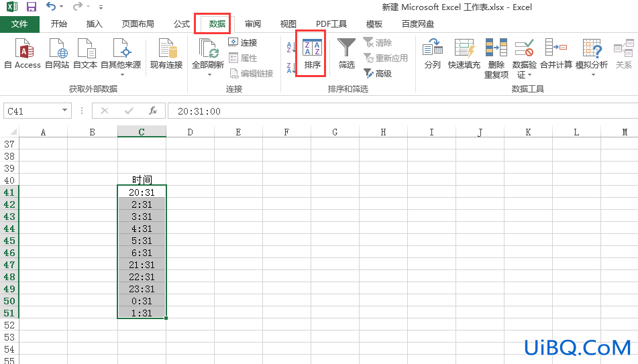Switch to the 开始 ribbon tab
This screenshot has width=638, height=364.
[x=59, y=24]
